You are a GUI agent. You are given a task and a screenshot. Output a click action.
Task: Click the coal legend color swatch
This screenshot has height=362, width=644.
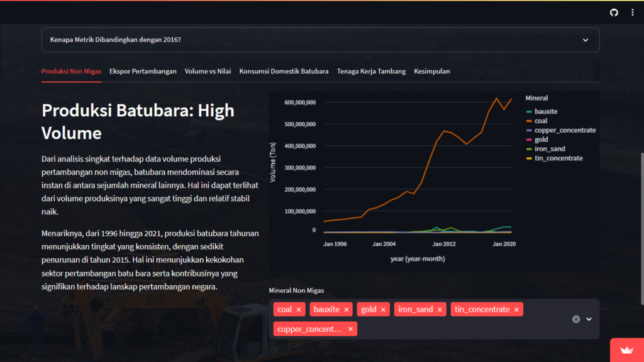tap(529, 121)
